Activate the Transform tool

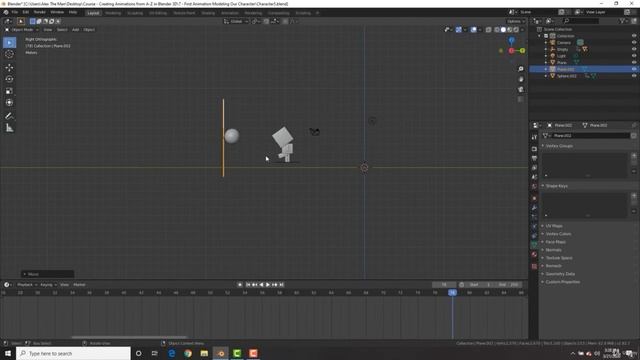point(9,102)
